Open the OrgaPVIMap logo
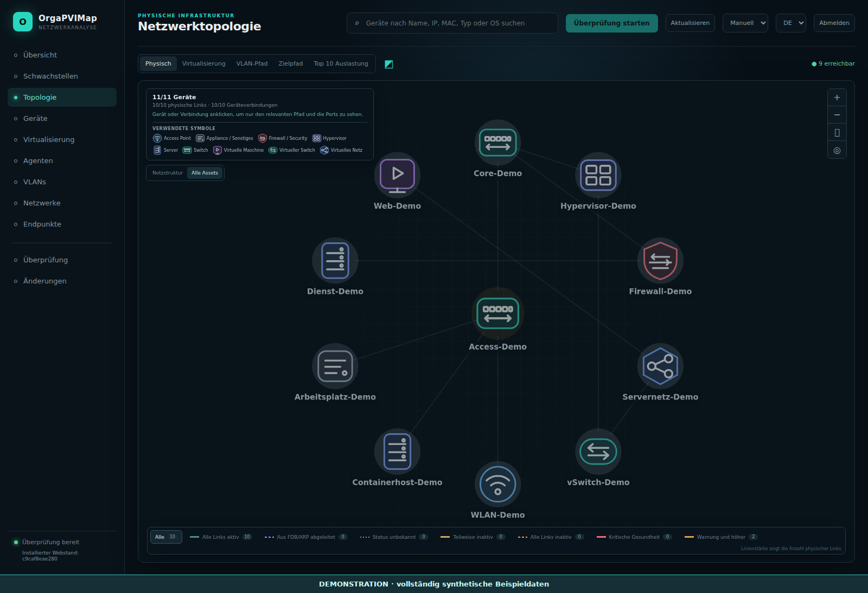868x593 pixels. click(x=23, y=22)
